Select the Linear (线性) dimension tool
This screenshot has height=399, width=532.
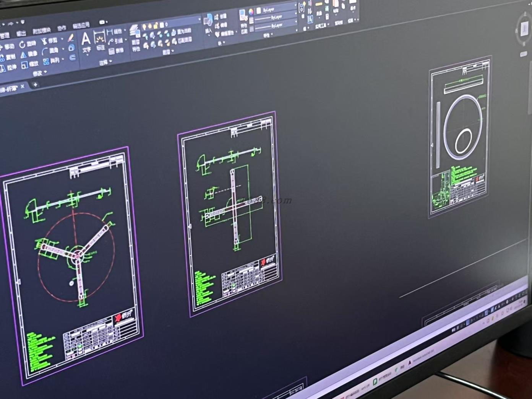pyautogui.click(x=115, y=31)
